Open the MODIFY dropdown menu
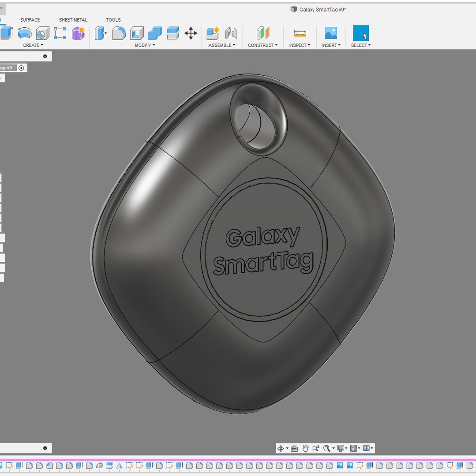 [145, 45]
